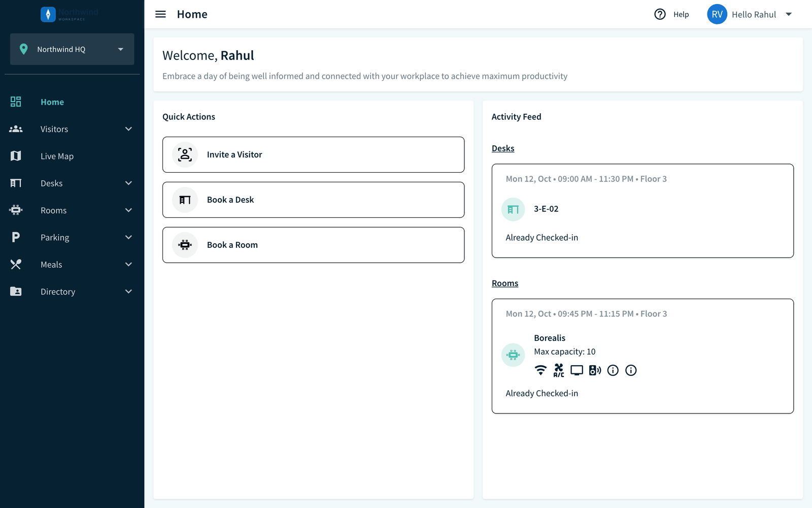Expand the Desks submenu chevron
This screenshot has height=508, width=812.
128,183
